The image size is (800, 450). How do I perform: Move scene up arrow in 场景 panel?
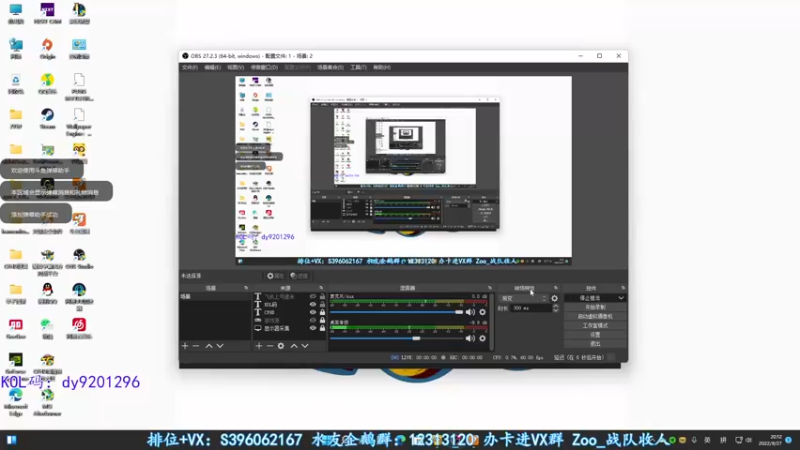209,346
